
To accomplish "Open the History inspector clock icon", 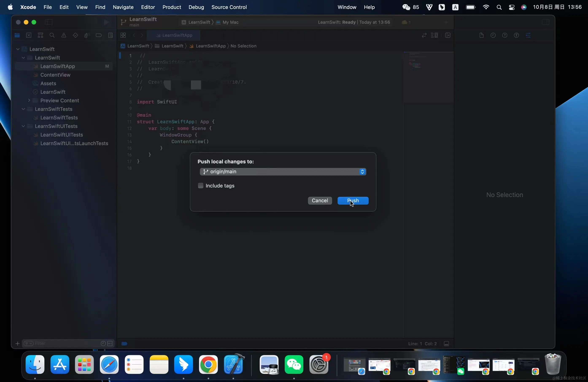I will (x=493, y=35).
